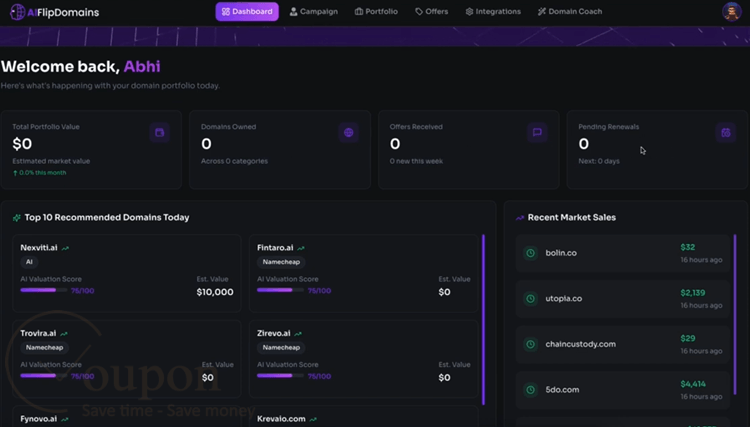This screenshot has width=750, height=427.
Task: Click the $10,000 estimated value
Action: 215,292
